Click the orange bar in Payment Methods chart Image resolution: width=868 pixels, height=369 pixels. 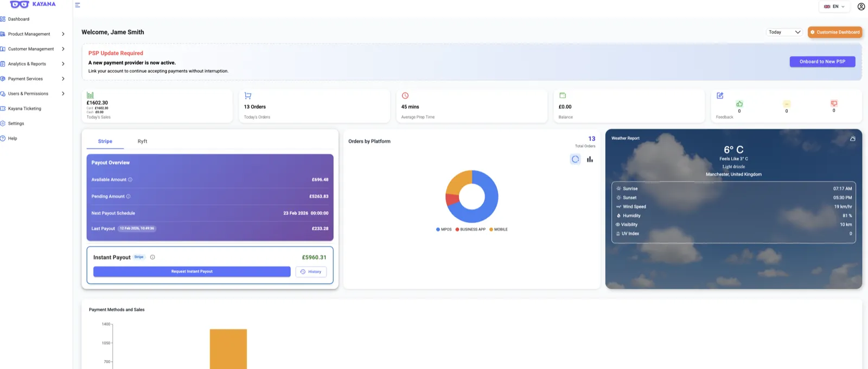[228, 349]
